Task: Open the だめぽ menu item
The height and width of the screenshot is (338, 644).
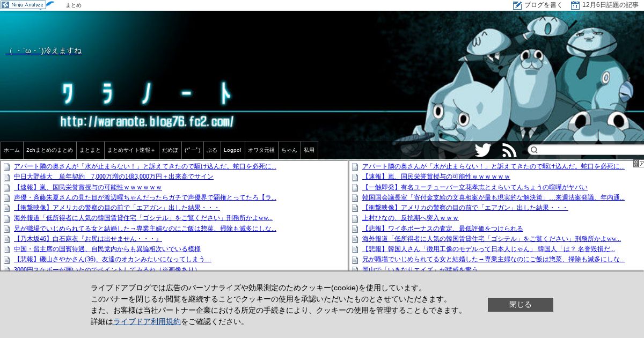Action: click(x=170, y=150)
